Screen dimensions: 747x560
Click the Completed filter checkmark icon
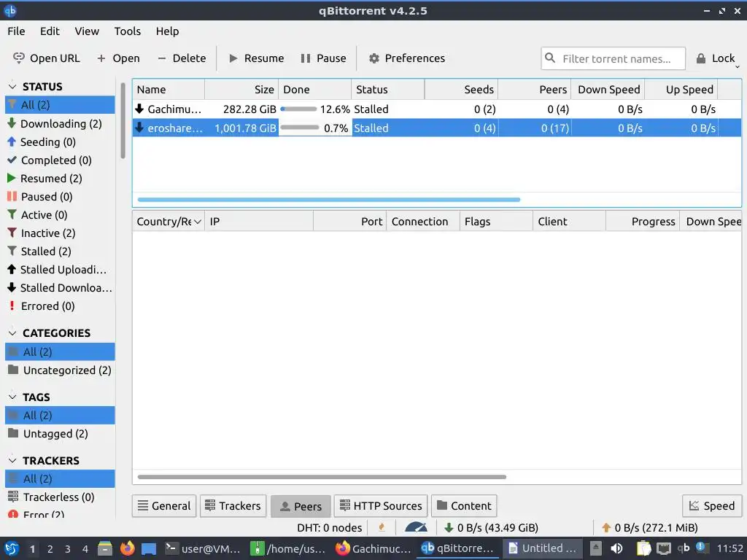[x=12, y=160]
